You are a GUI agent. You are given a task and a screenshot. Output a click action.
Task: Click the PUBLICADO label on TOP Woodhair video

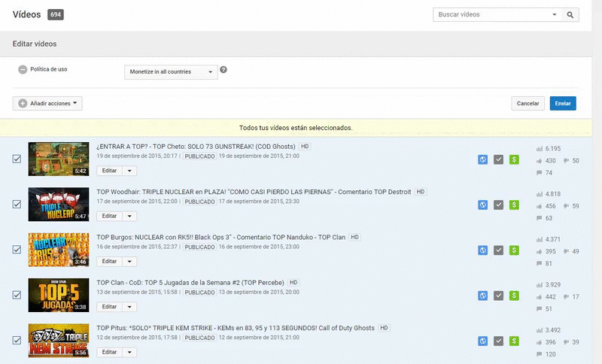coord(199,202)
